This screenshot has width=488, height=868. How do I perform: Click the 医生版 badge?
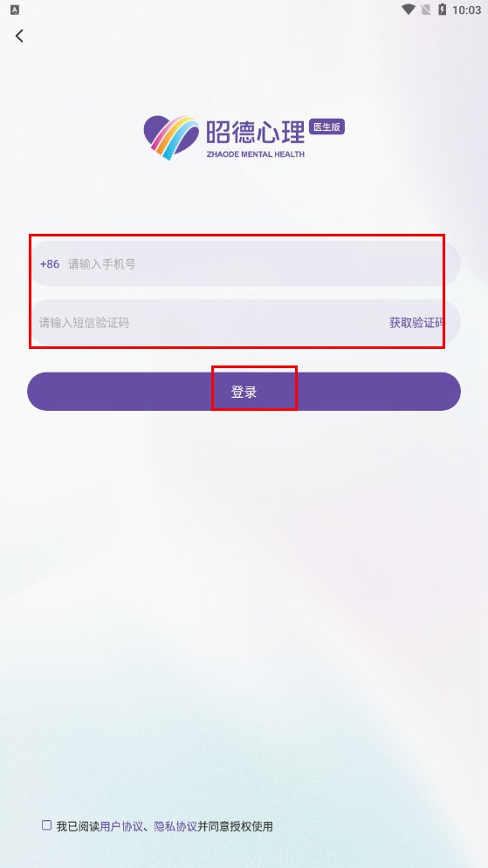coord(326,126)
